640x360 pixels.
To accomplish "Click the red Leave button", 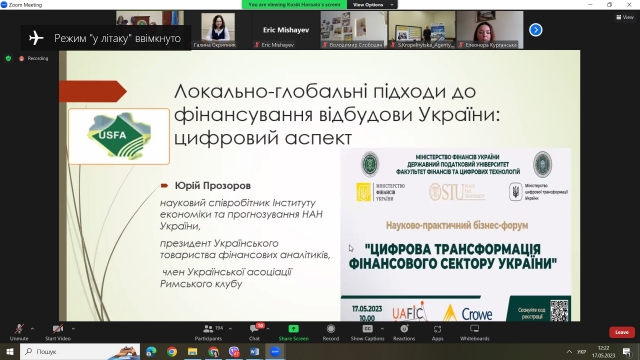I will tap(622, 332).
